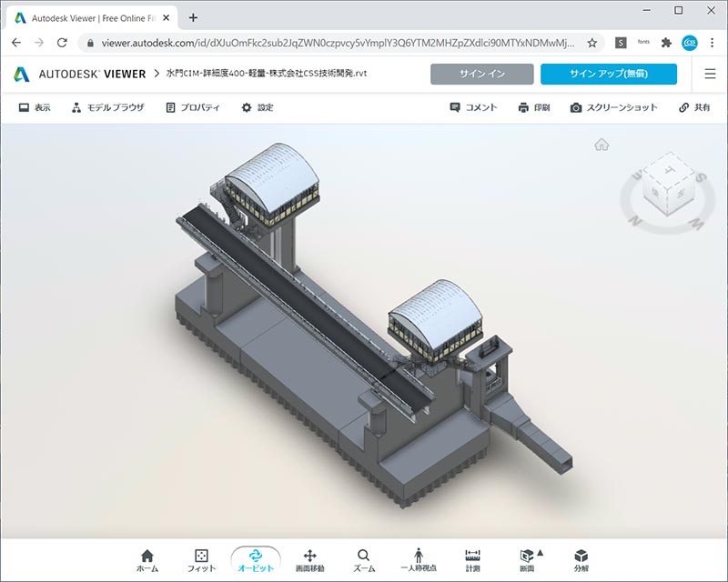The height and width of the screenshot is (582, 728).
Task: Add a comment via コメント
Action: point(473,107)
